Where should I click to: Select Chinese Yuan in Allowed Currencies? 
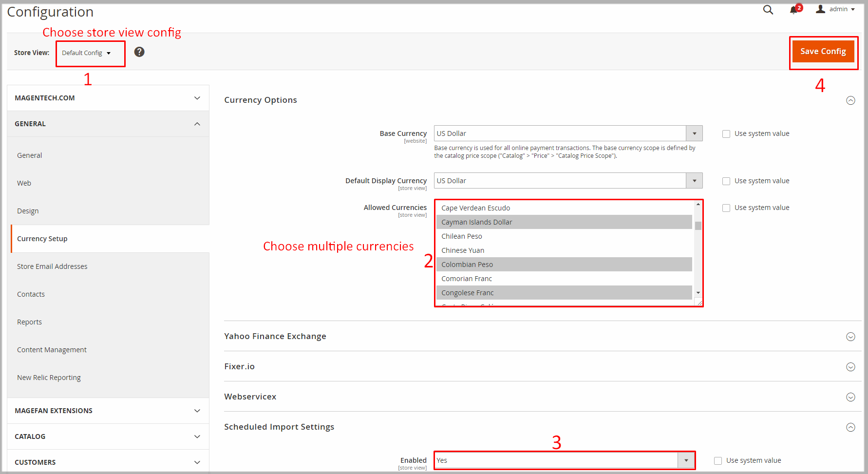tap(463, 250)
